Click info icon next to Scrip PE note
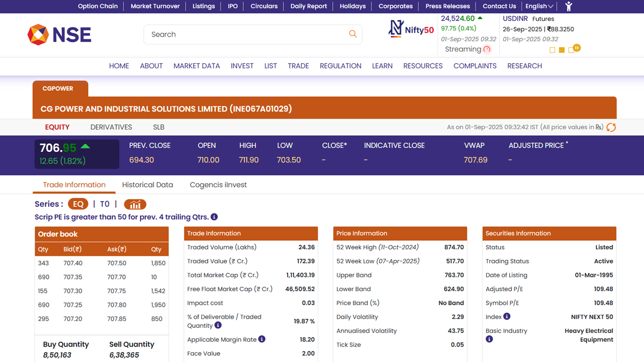This screenshot has width=644, height=362. pyautogui.click(x=214, y=217)
